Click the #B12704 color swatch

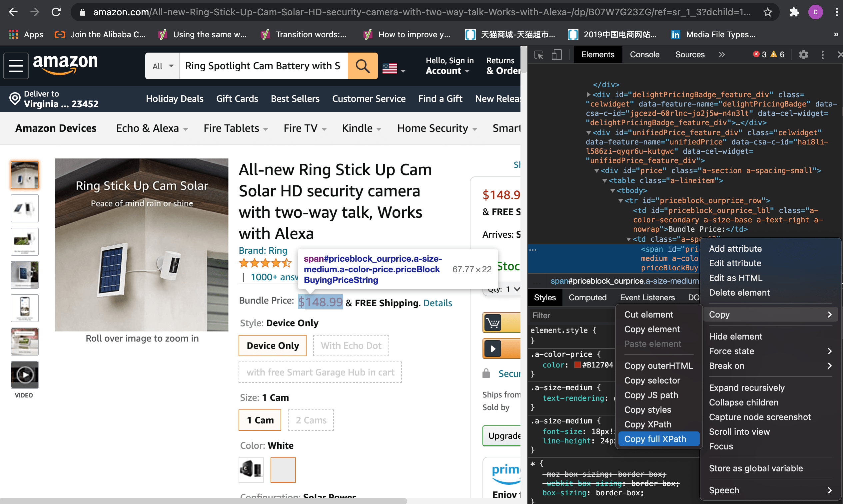coord(577,365)
